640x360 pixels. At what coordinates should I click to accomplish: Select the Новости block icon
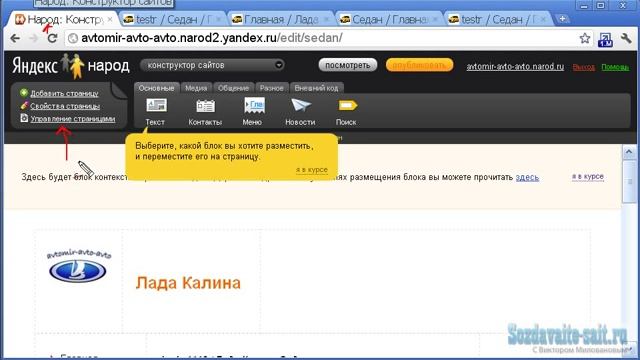[301, 105]
